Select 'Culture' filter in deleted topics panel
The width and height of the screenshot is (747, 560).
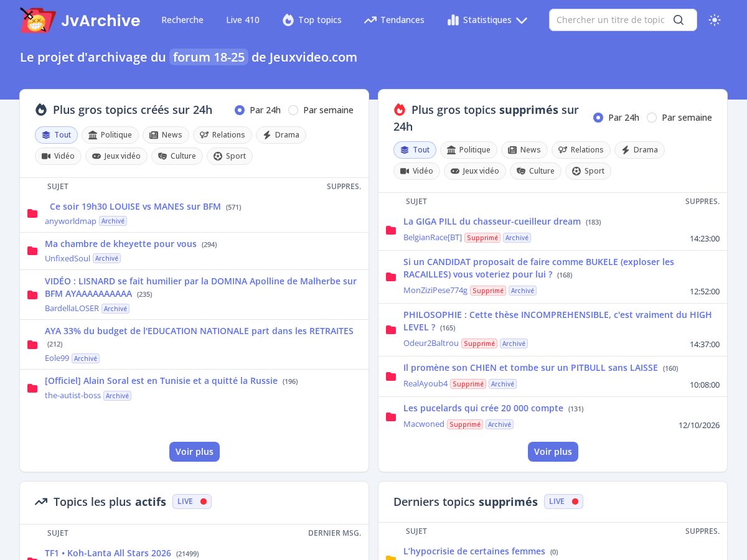pos(535,171)
